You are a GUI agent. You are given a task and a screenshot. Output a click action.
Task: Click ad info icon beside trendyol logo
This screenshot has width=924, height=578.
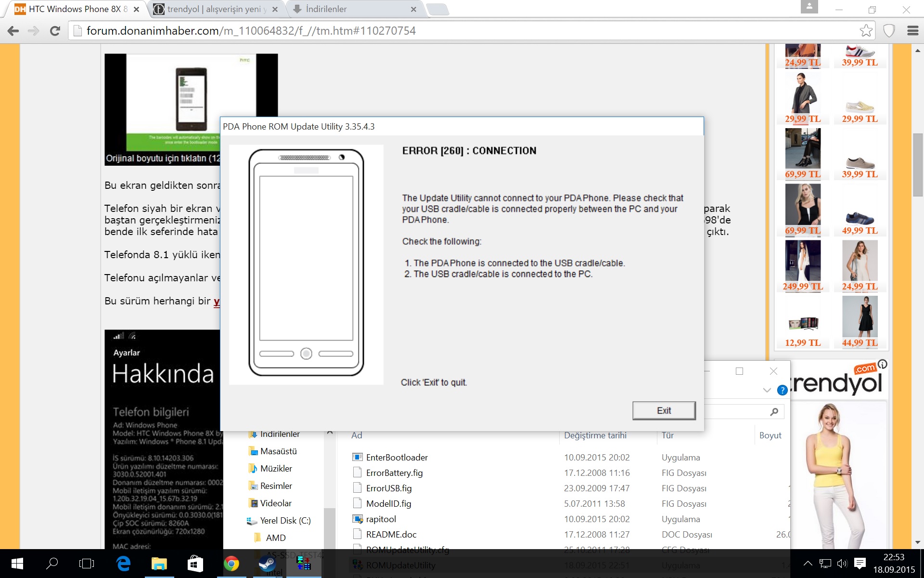[882, 364]
